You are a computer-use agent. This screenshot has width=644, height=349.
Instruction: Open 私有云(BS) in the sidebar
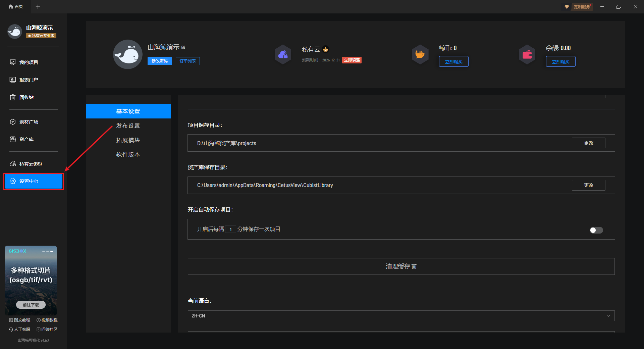pos(30,164)
